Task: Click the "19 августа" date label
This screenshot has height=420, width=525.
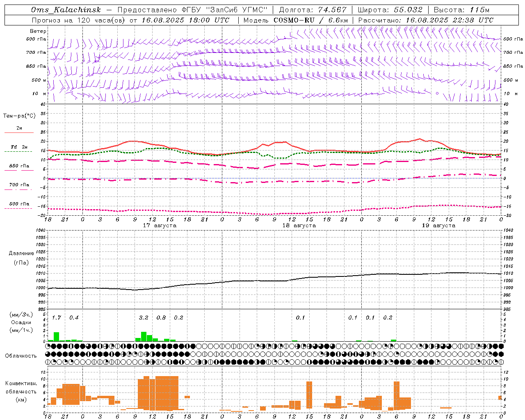Action: [438, 226]
